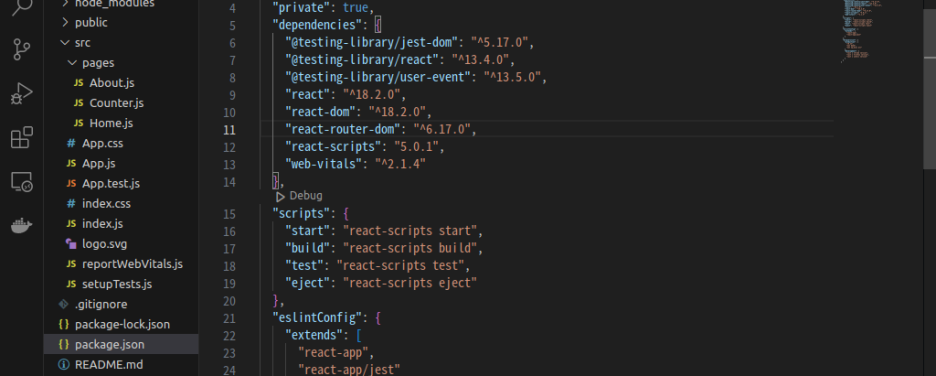
Task: Open the Run and Debug view
Action: (21, 94)
